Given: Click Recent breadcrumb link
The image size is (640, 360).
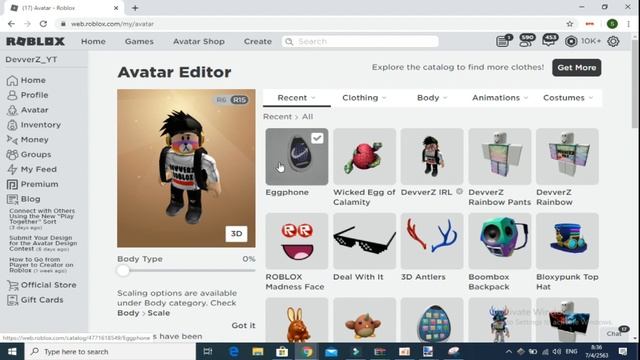Looking at the screenshot, I should tap(277, 117).
